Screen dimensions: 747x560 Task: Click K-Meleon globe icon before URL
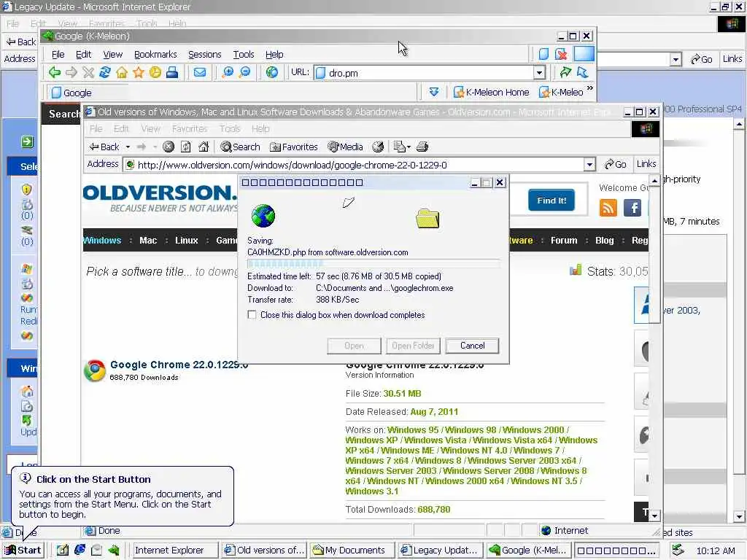point(272,72)
